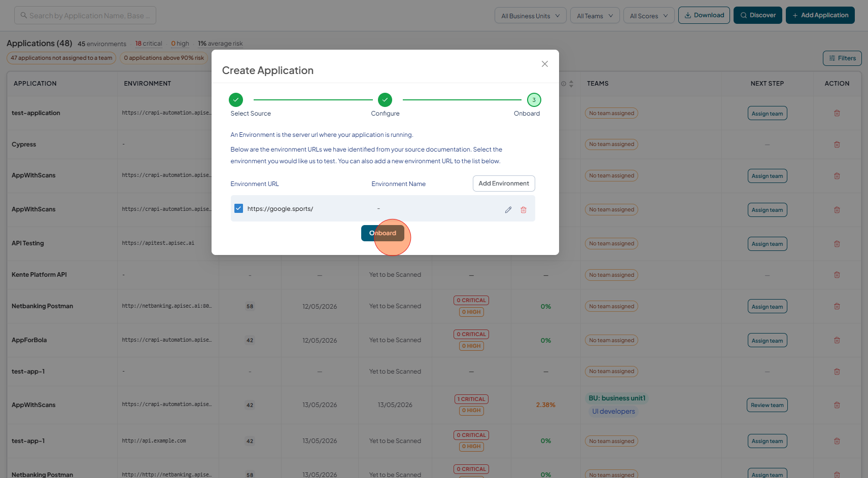Click the Onboard button

pyautogui.click(x=383, y=233)
